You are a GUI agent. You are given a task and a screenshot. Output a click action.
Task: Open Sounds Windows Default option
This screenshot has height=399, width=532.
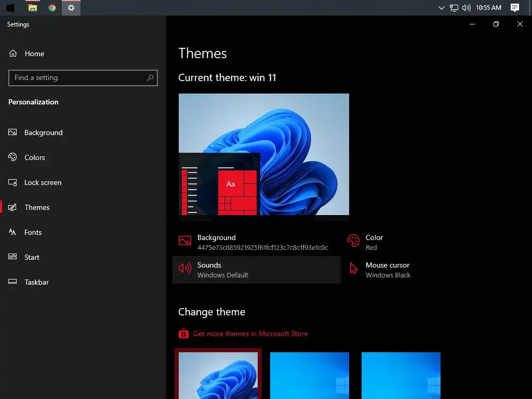pyautogui.click(x=257, y=270)
